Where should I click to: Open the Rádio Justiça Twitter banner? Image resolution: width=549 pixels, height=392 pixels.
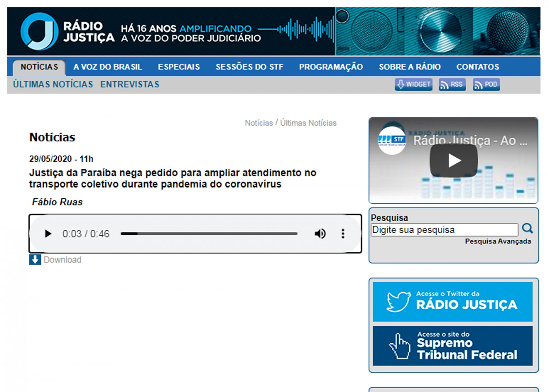(453, 302)
